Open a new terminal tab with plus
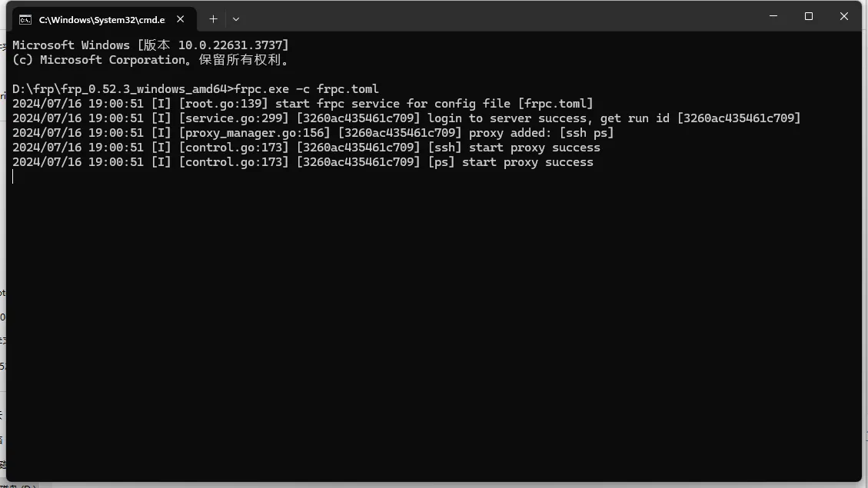Image resolution: width=868 pixels, height=488 pixels. click(x=213, y=19)
